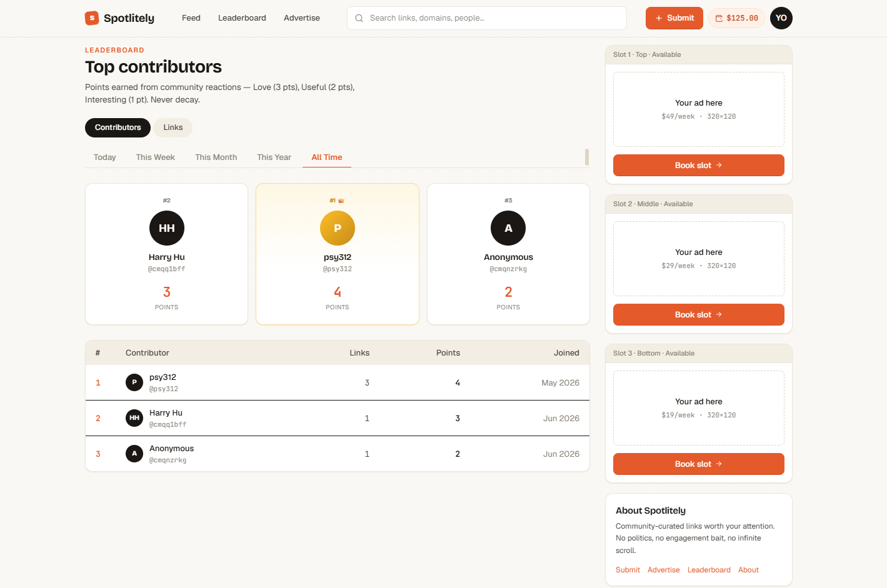Viewport: 887px width, 588px height.
Task: Switch to the Links pill tab
Action: click(173, 127)
